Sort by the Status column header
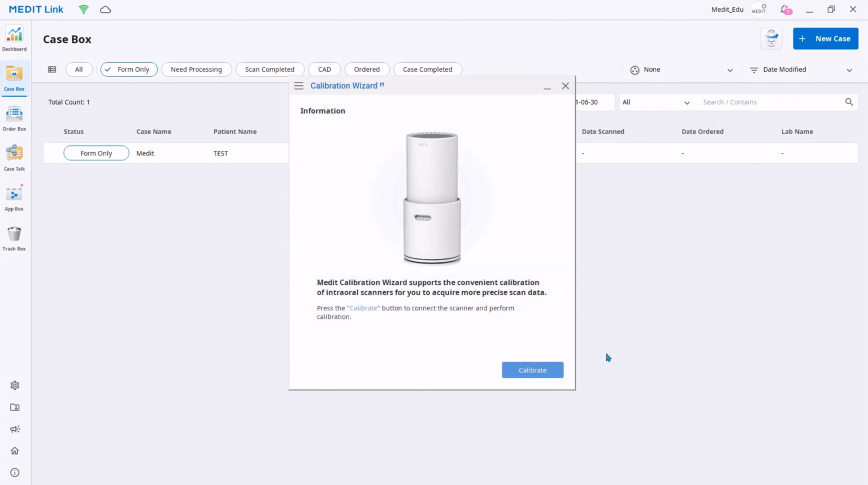868x485 pixels. click(73, 132)
